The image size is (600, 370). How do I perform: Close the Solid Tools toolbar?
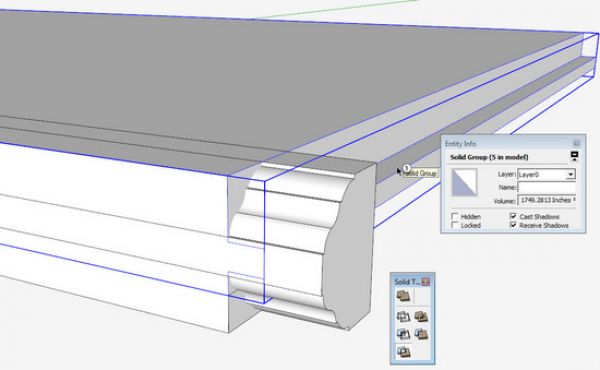point(426,282)
